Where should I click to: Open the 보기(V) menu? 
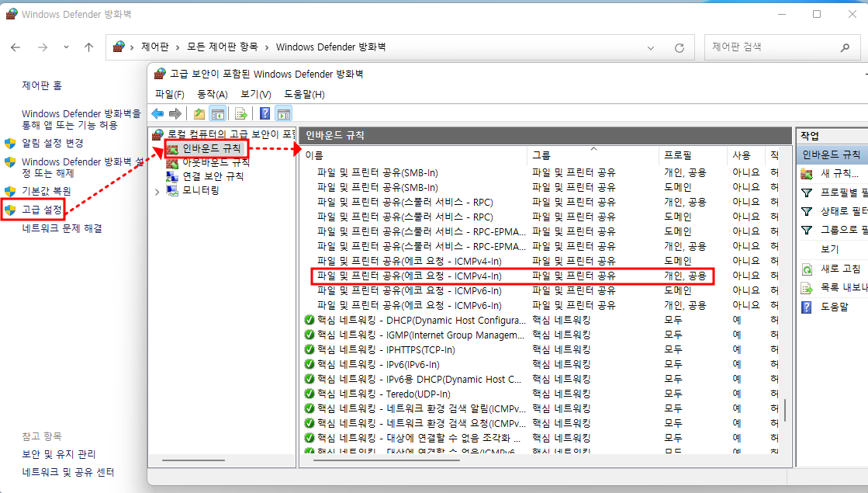[256, 94]
